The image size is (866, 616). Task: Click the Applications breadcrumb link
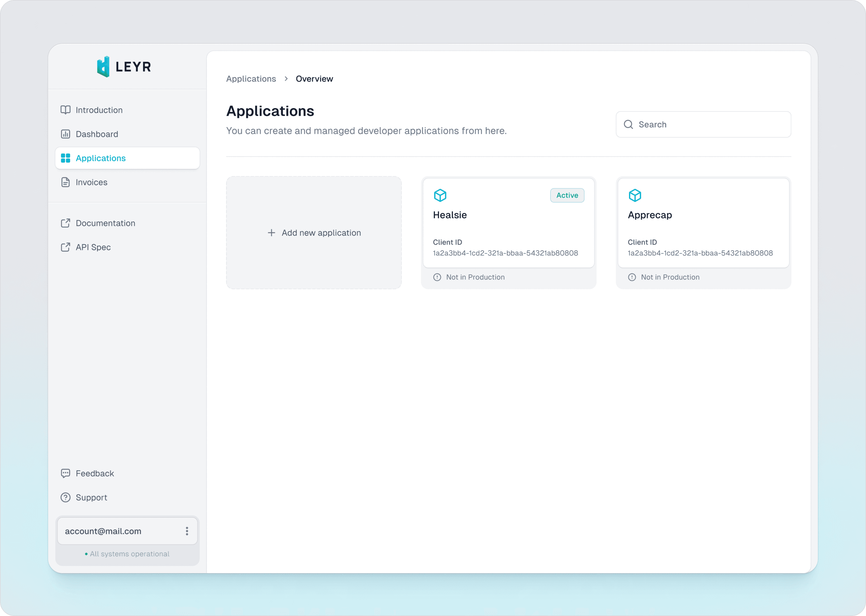click(251, 79)
